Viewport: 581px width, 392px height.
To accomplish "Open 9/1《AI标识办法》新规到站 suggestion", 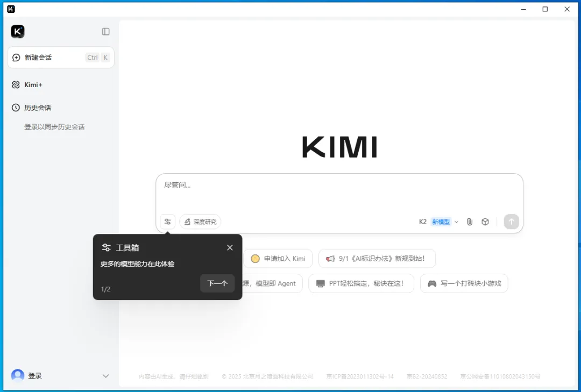I will 377,259.
